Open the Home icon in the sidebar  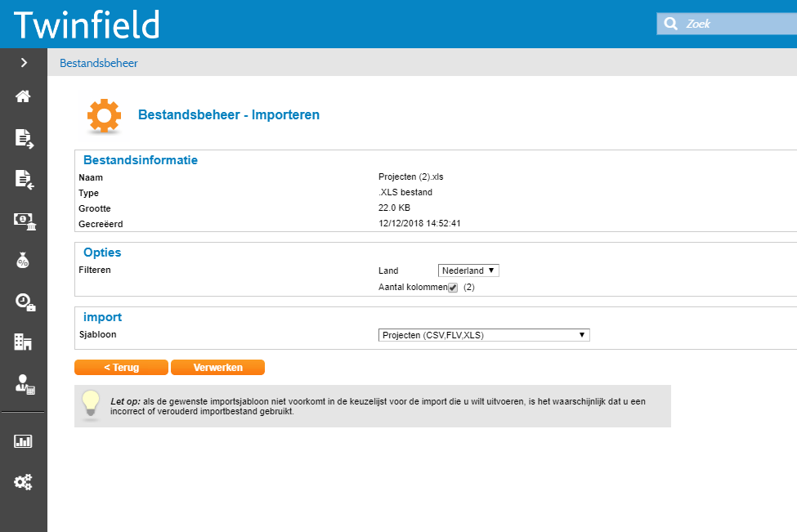click(24, 96)
